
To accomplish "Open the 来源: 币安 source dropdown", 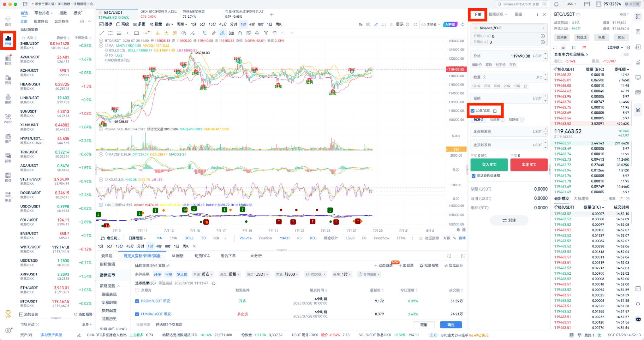I will (203, 274).
